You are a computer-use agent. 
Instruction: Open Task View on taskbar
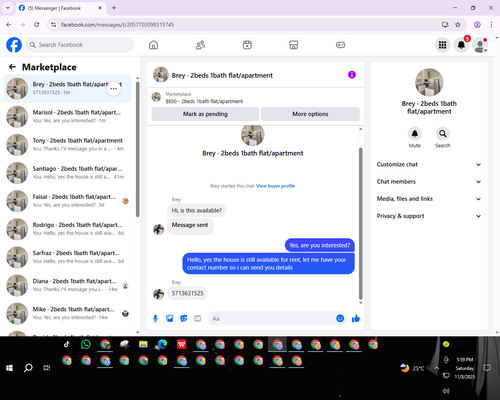click(47, 368)
